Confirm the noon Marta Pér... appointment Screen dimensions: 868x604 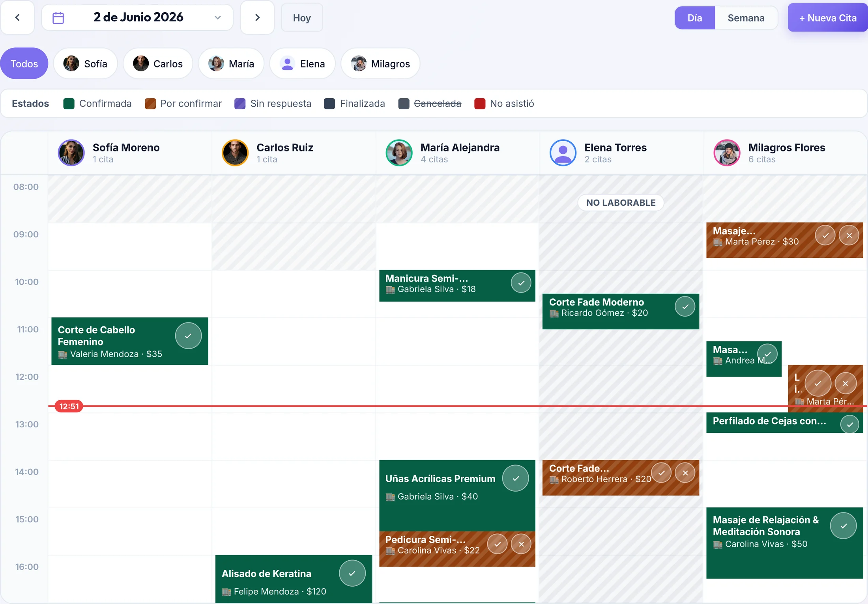click(818, 383)
